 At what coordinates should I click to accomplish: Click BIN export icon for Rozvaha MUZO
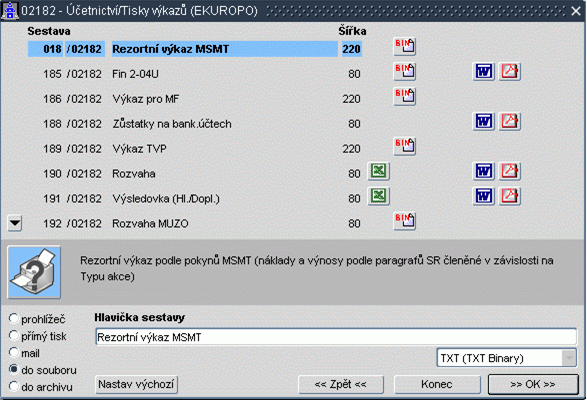[x=405, y=221]
